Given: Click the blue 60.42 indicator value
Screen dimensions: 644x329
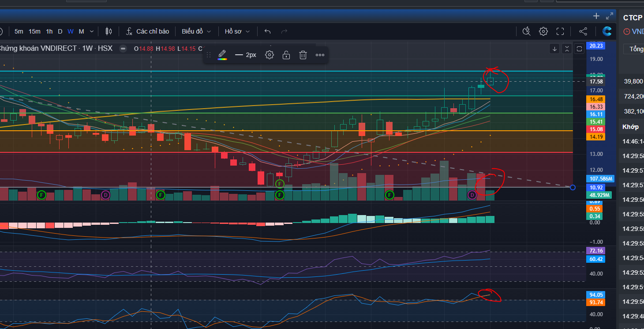Looking at the screenshot, I should click(596, 259).
